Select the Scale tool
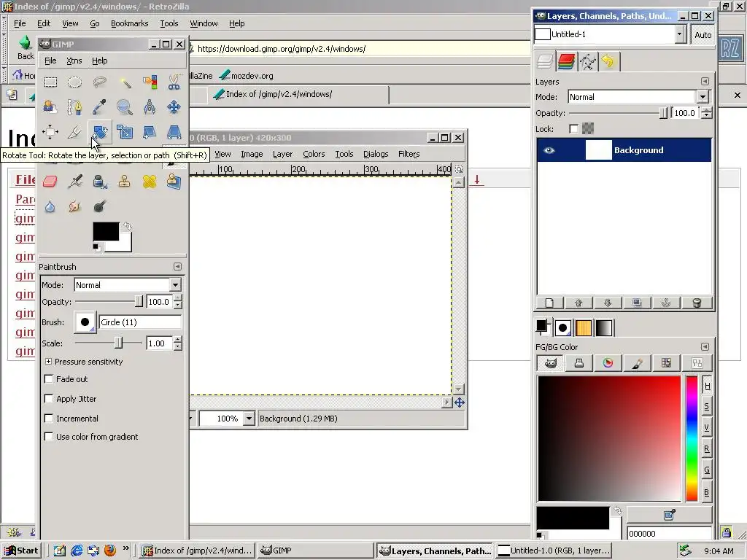 (125, 132)
